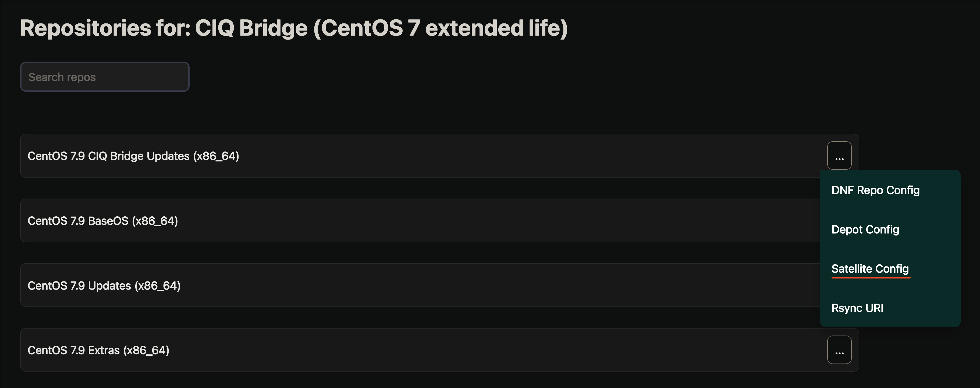Select the CentOS 7.9 BaseOS repository row

point(418,220)
